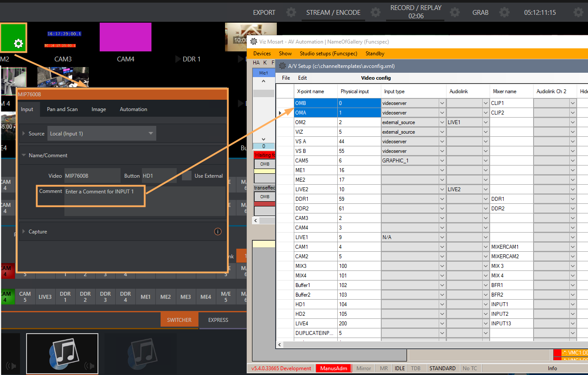Open Input type dropdown for OMB row
588x375 pixels.
pos(442,103)
